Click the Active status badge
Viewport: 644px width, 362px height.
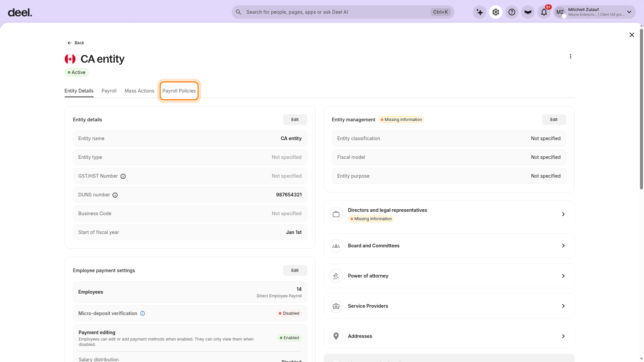[76, 72]
